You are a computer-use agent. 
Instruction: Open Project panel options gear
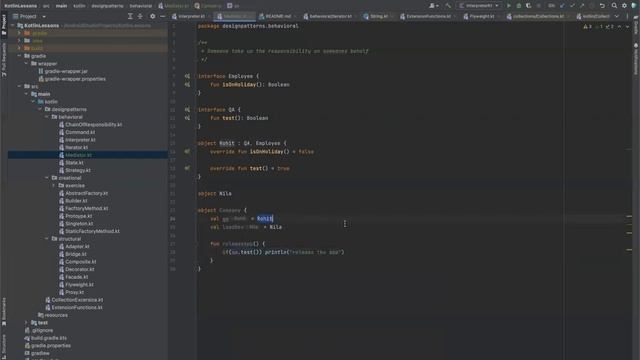pos(153,16)
